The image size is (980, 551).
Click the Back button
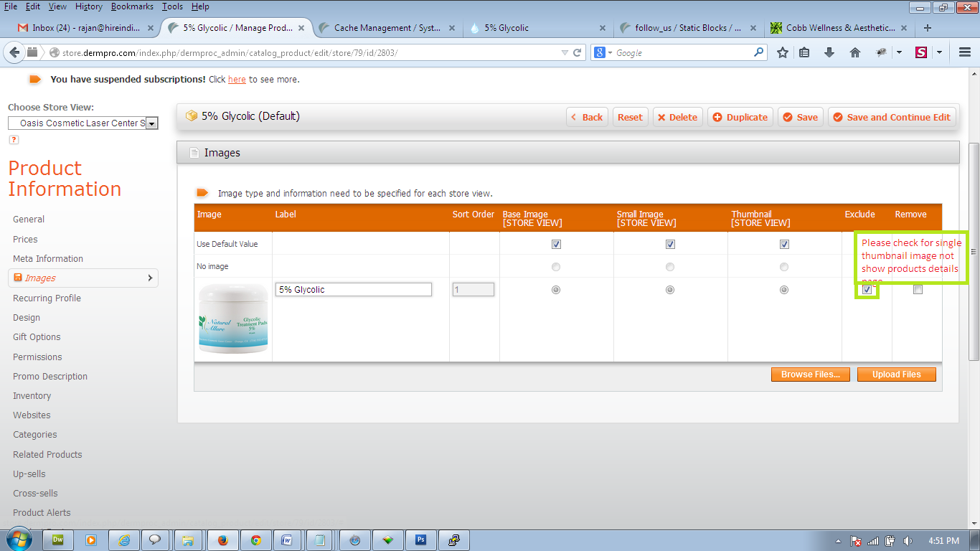(587, 117)
